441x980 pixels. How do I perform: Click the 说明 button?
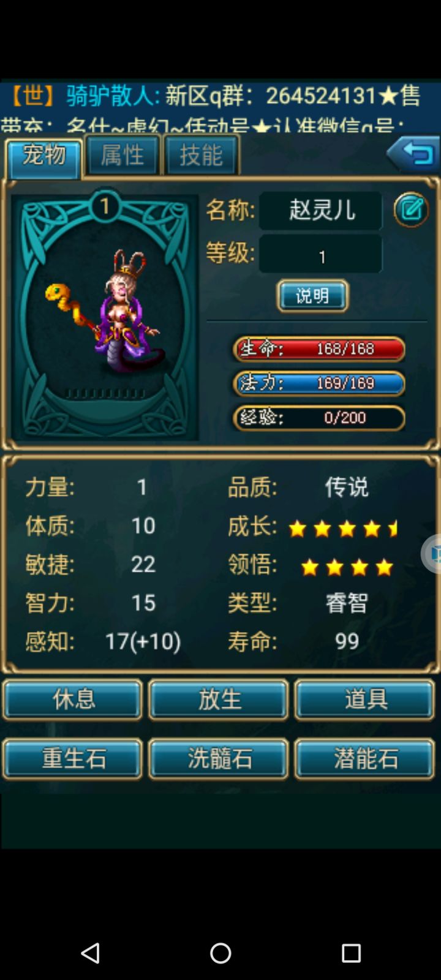pos(312,296)
